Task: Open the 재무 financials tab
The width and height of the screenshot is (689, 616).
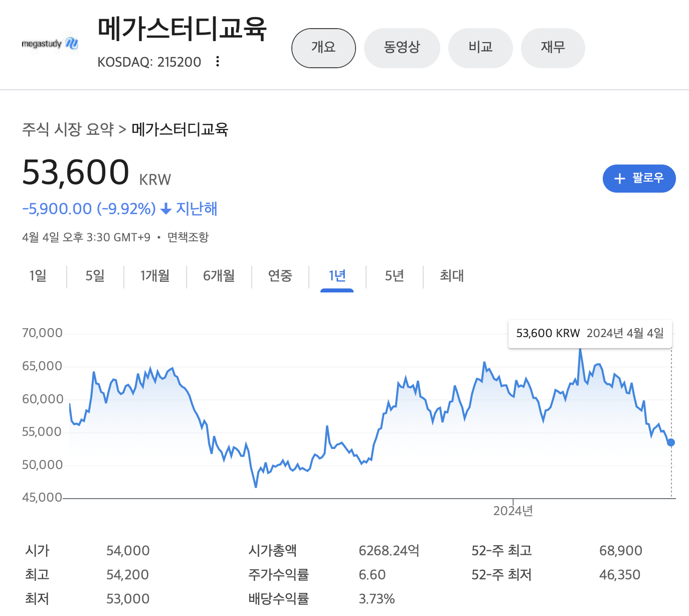Action: click(x=553, y=48)
